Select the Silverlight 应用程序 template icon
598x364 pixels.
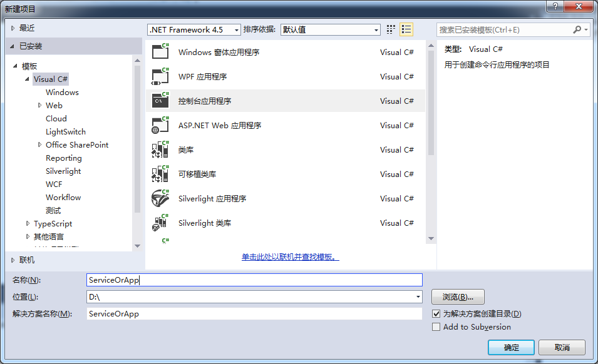(x=160, y=198)
